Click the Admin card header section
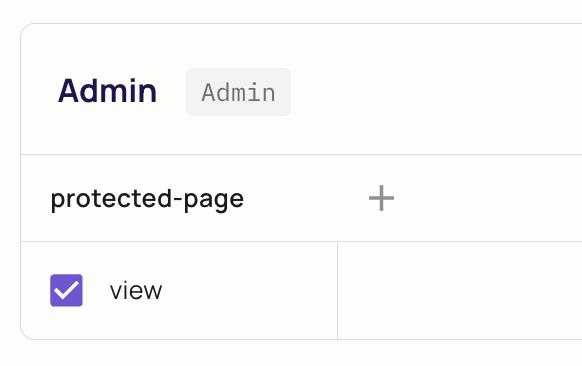The height and width of the screenshot is (366, 582). [301, 89]
